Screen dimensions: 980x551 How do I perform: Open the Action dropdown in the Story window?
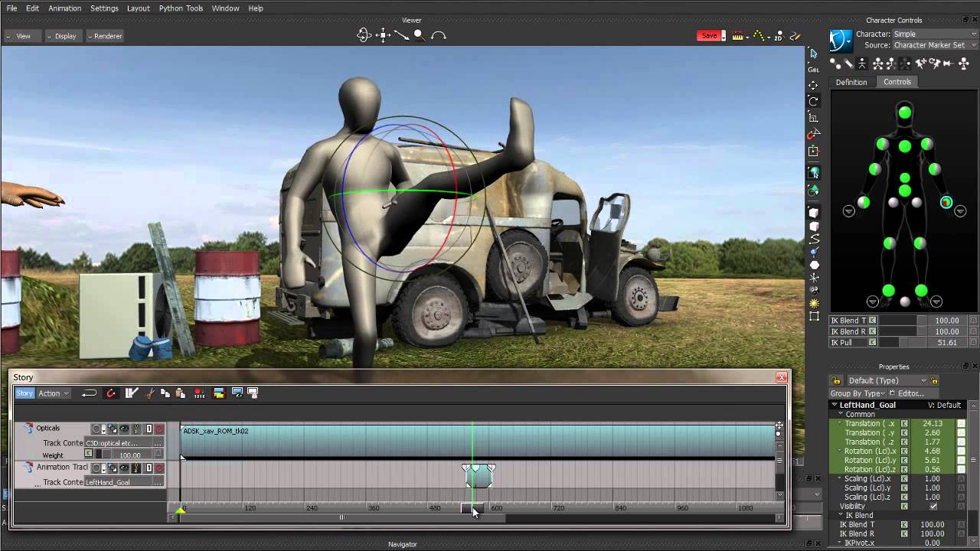coord(51,393)
